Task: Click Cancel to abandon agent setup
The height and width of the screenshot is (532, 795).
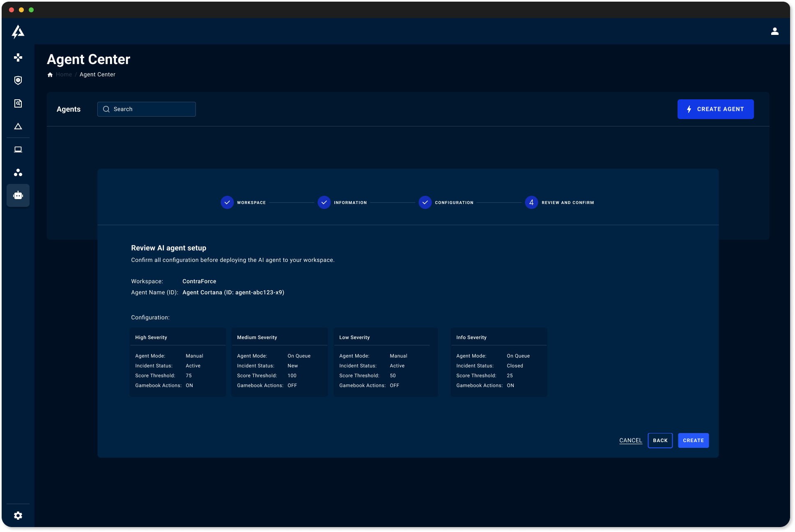Action: click(630, 440)
